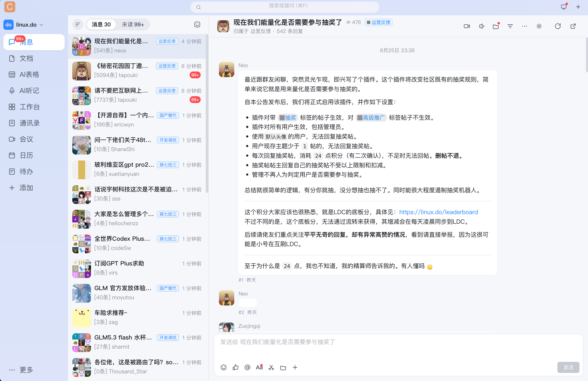Screen dimensions: 588x381
Task: Open the screen icon at top right
Action: (564, 7)
